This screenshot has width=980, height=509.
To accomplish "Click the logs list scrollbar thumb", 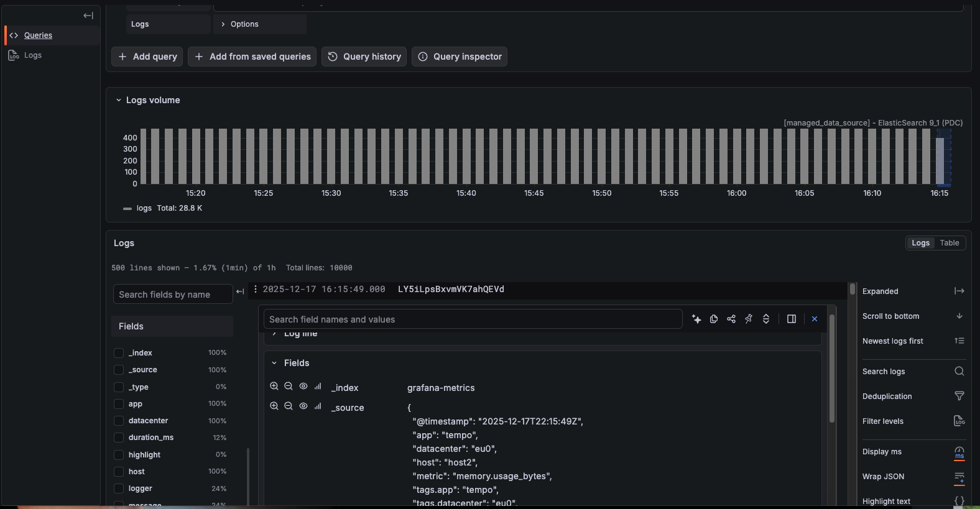I will click(853, 289).
